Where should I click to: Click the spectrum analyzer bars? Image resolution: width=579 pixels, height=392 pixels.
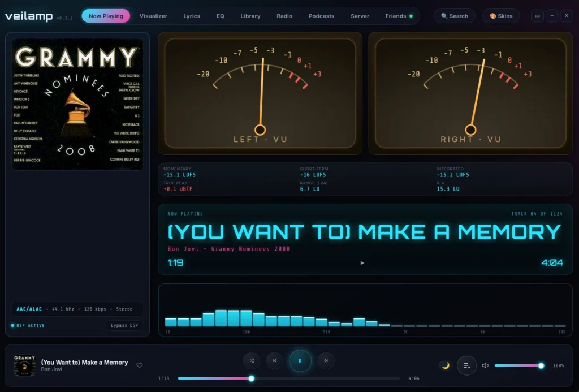(x=365, y=318)
